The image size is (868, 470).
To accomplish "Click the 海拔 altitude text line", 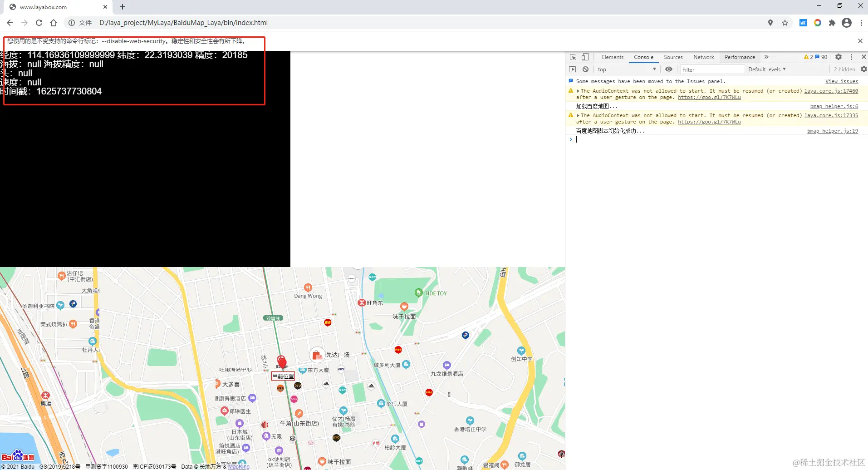I will (x=52, y=64).
